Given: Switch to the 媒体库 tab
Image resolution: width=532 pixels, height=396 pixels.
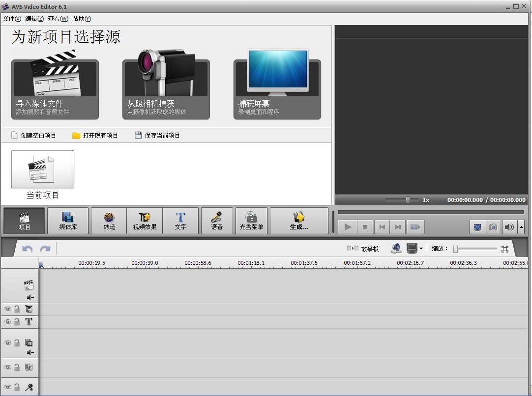Looking at the screenshot, I should (x=68, y=220).
